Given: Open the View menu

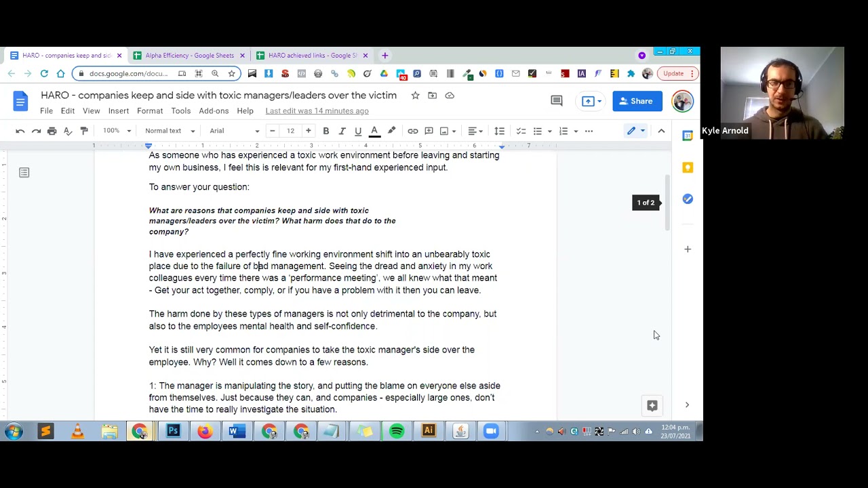Looking at the screenshot, I should pyautogui.click(x=91, y=111).
